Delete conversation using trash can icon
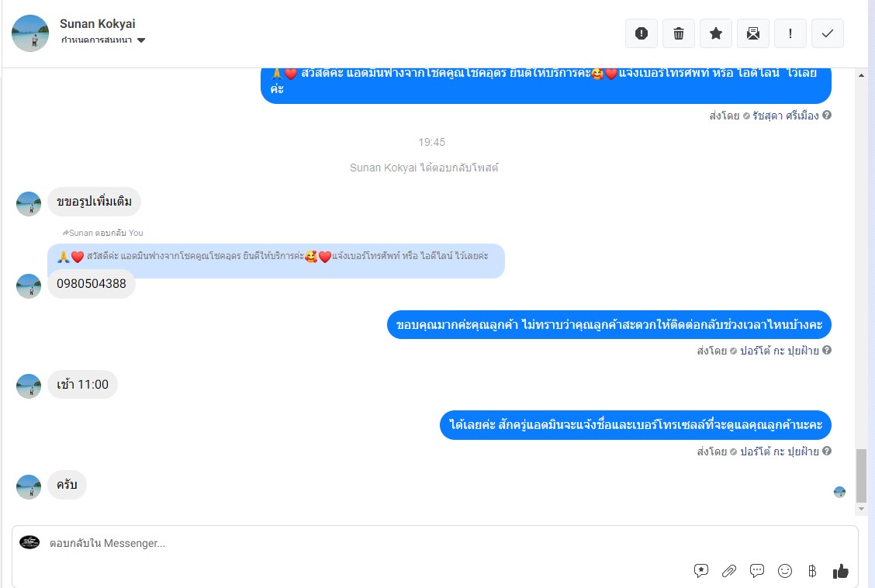 coord(679,33)
